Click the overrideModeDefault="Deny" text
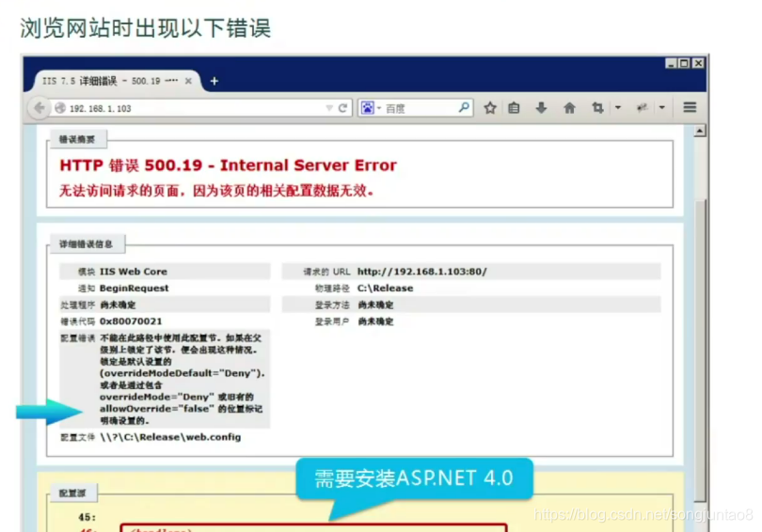The height and width of the screenshot is (532, 762). pos(181,373)
